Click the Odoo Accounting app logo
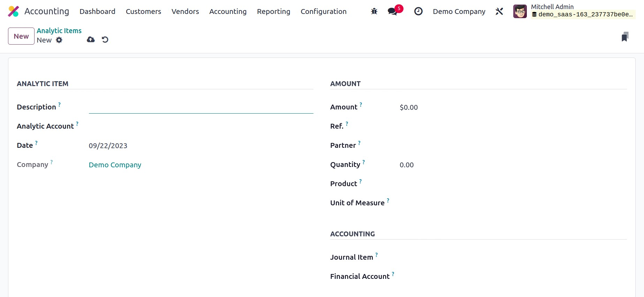The width and height of the screenshot is (644, 297). tap(14, 12)
